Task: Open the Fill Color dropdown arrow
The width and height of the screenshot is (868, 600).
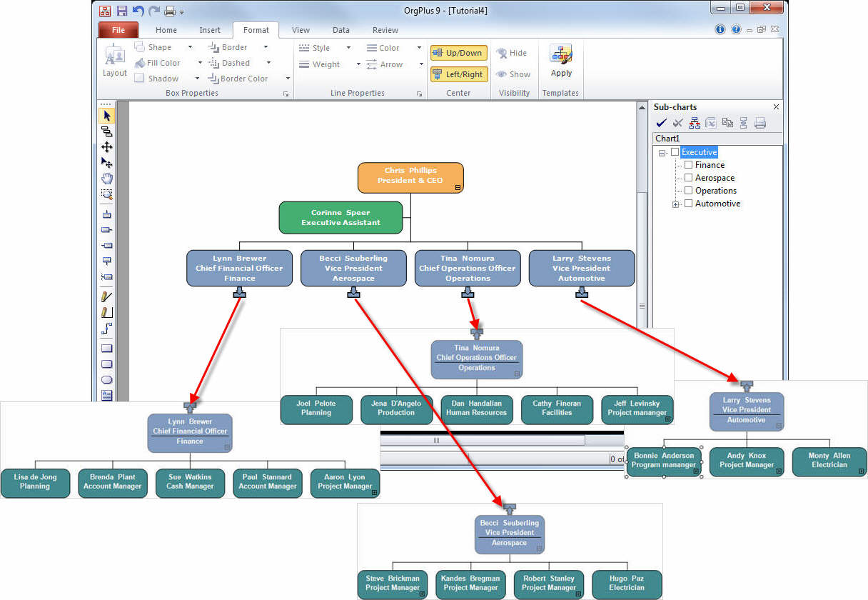Action: [200, 63]
